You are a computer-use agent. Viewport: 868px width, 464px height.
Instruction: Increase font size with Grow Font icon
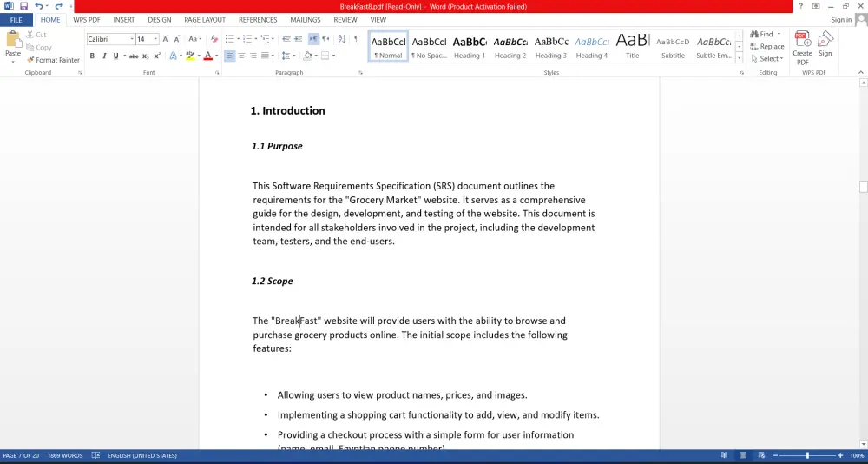[x=166, y=39]
